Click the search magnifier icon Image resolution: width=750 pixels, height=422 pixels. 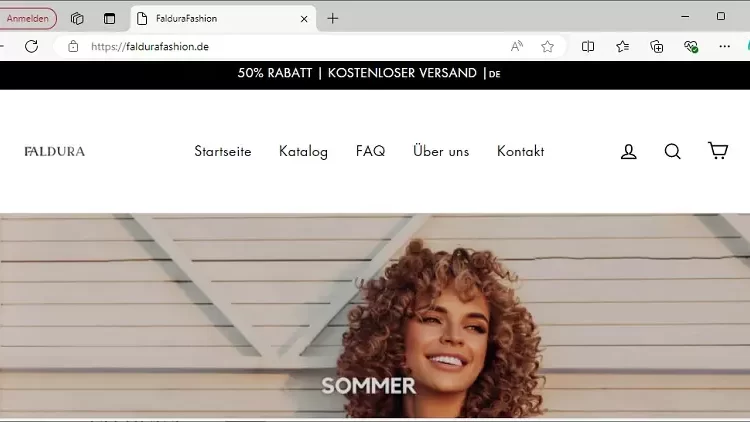[672, 151]
